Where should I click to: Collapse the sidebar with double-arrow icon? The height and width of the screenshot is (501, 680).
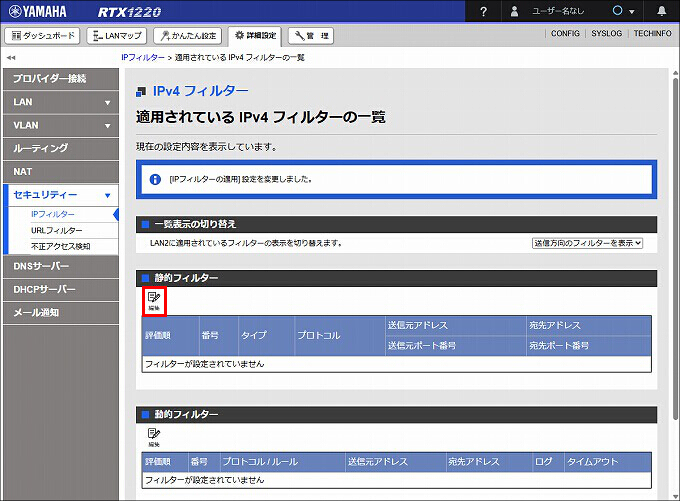(11, 57)
